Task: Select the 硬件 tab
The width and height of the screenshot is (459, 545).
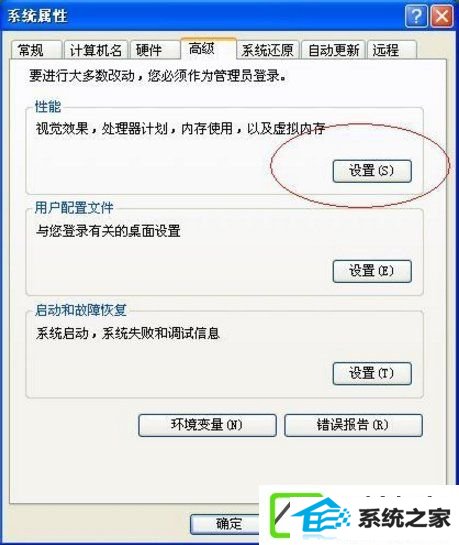Action: pyautogui.click(x=154, y=50)
